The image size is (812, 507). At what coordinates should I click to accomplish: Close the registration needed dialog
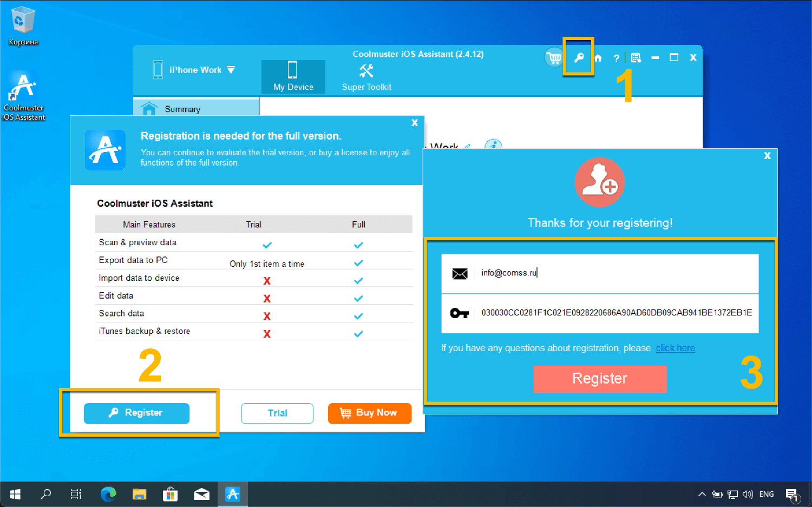coord(415,123)
